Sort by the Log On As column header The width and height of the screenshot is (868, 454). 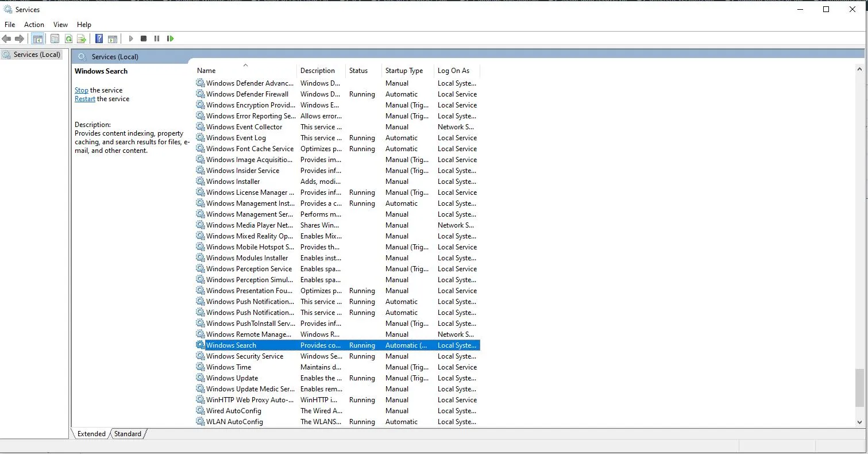coord(457,71)
